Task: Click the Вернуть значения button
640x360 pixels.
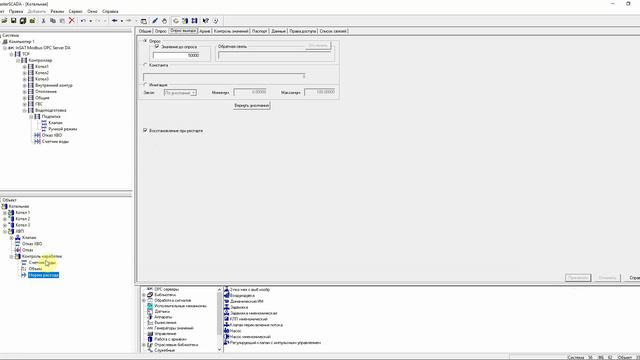Action: coord(252,106)
